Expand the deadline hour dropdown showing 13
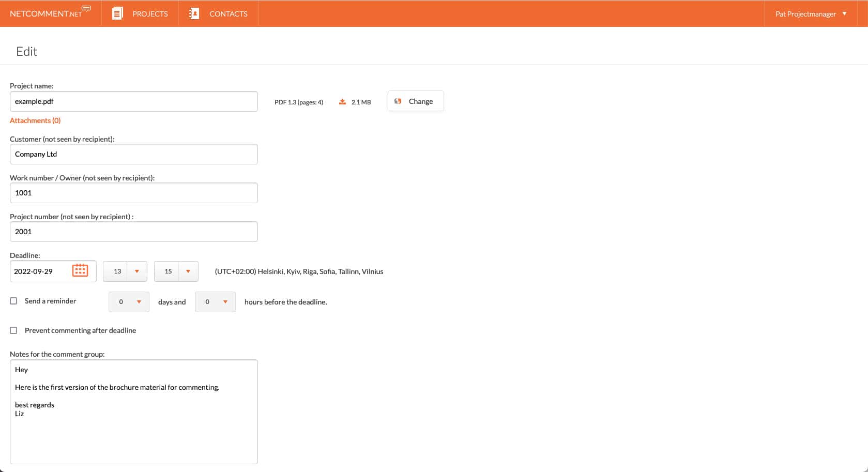The height and width of the screenshot is (472, 868). [x=136, y=271]
